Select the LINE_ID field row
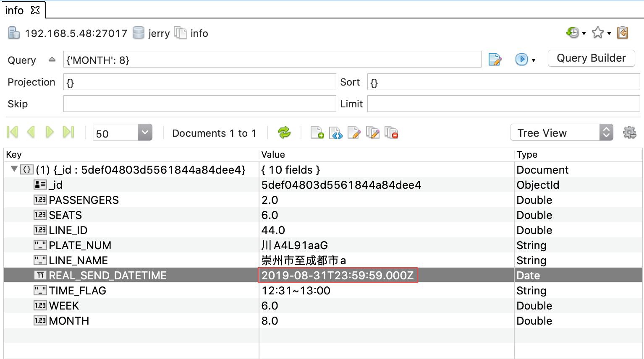This screenshot has height=359, width=644. pyautogui.click(x=323, y=230)
